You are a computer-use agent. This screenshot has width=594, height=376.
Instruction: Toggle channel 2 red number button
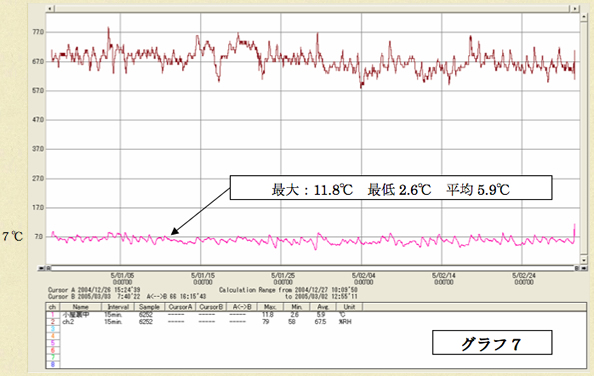pyautogui.click(x=53, y=322)
